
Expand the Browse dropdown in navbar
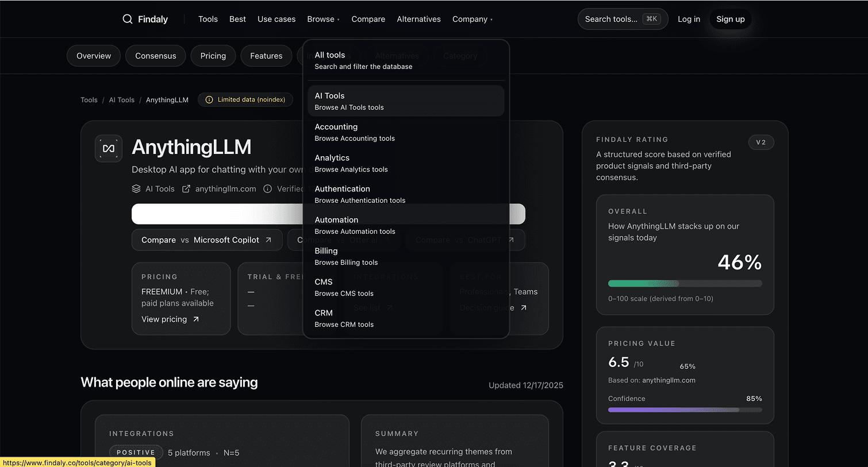pos(323,19)
